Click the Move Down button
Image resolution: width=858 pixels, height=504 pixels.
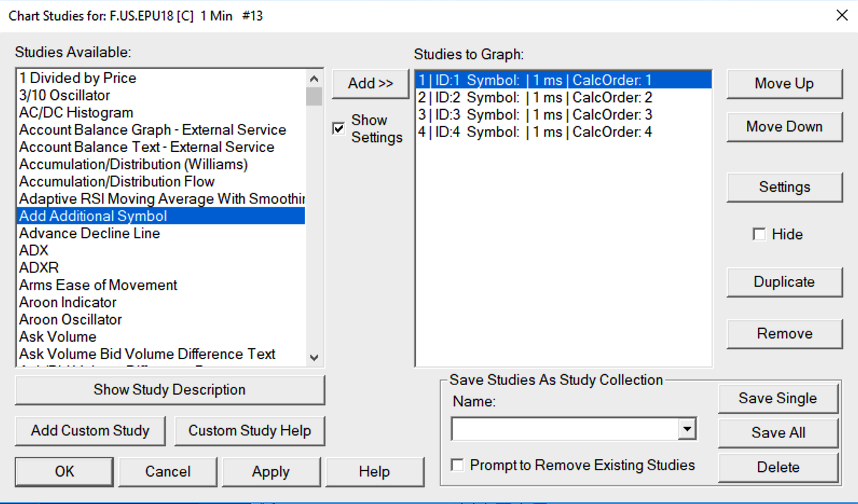[x=784, y=127]
